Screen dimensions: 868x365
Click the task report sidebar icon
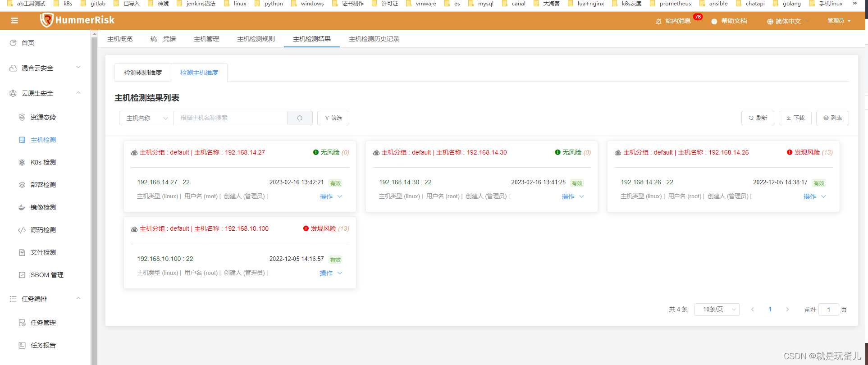[x=22, y=345]
